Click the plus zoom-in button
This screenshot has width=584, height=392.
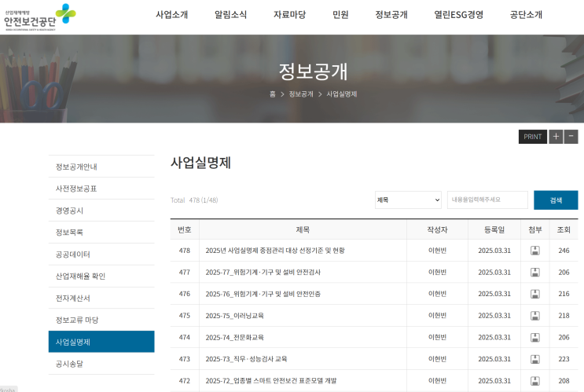click(x=556, y=137)
